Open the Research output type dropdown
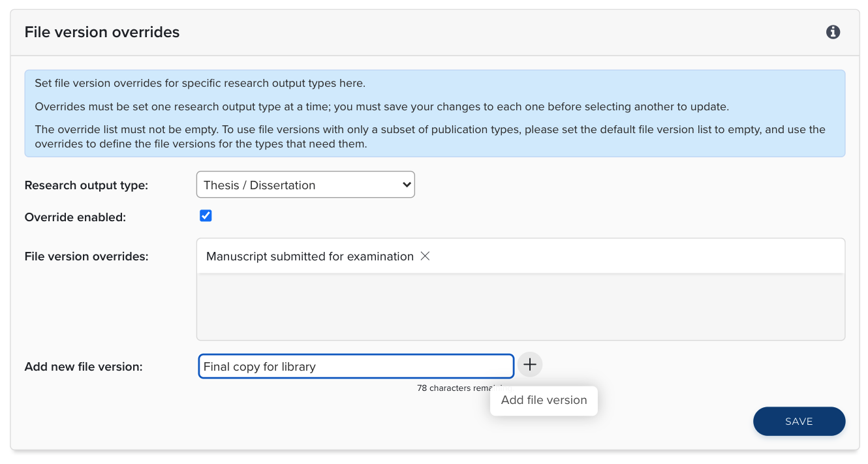The image size is (868, 464). coord(305,185)
